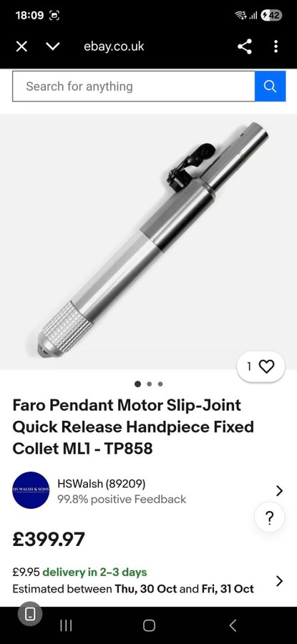297x644 pixels.
Task: Click the Search for anything field
Action: (134, 87)
